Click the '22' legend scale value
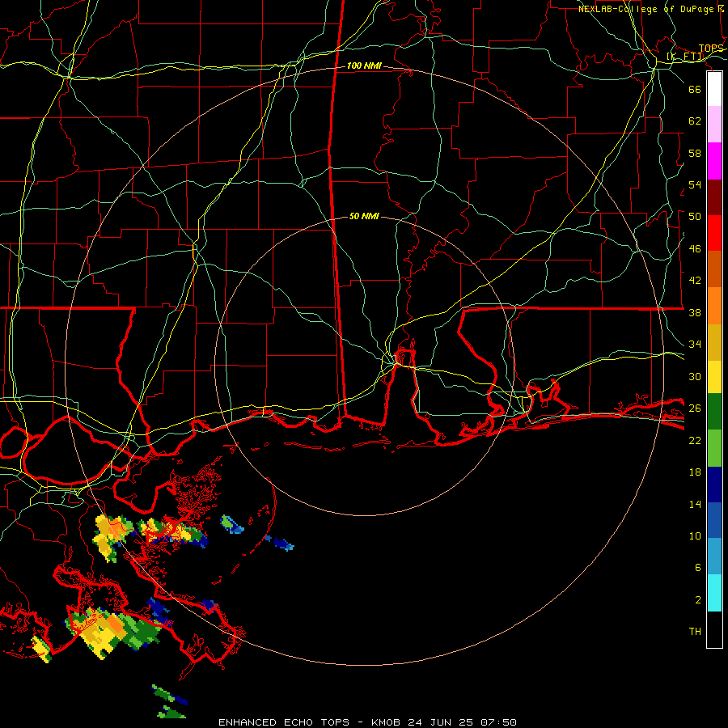Image resolution: width=728 pixels, height=728 pixels. [x=695, y=441]
